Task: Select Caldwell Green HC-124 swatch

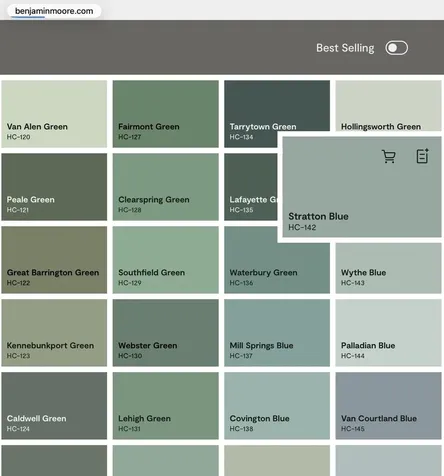Action: point(54,406)
